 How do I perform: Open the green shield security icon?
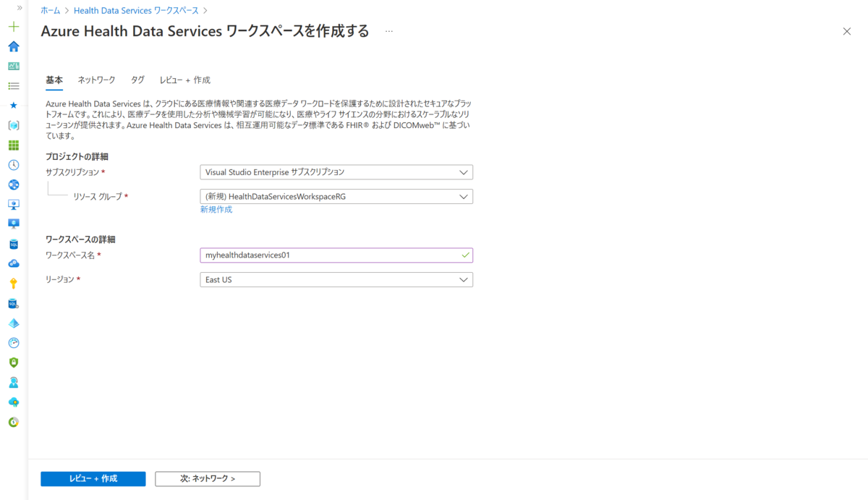click(x=13, y=362)
